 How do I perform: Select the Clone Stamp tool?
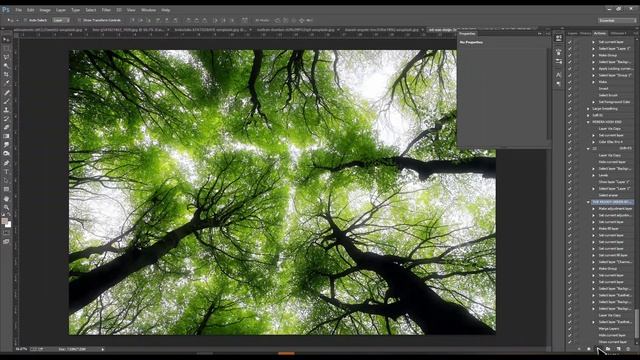pos(6,110)
